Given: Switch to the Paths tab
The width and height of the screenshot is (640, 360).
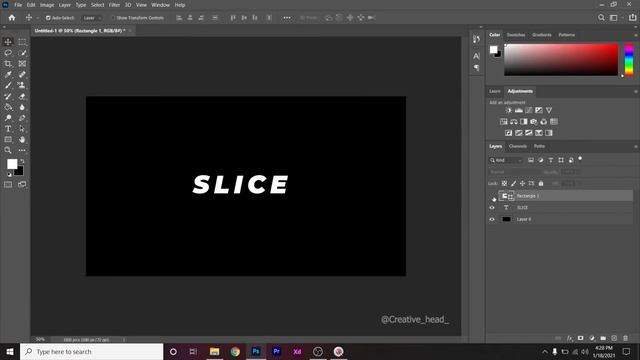Looking at the screenshot, I should click(x=539, y=147).
